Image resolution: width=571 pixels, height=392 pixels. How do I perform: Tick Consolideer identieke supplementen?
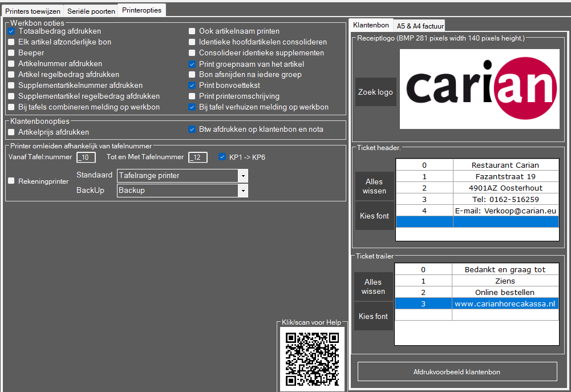click(x=192, y=53)
